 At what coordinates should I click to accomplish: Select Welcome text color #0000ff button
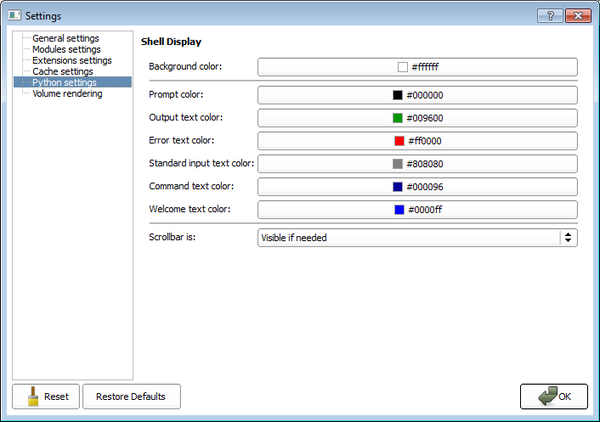pos(417,210)
